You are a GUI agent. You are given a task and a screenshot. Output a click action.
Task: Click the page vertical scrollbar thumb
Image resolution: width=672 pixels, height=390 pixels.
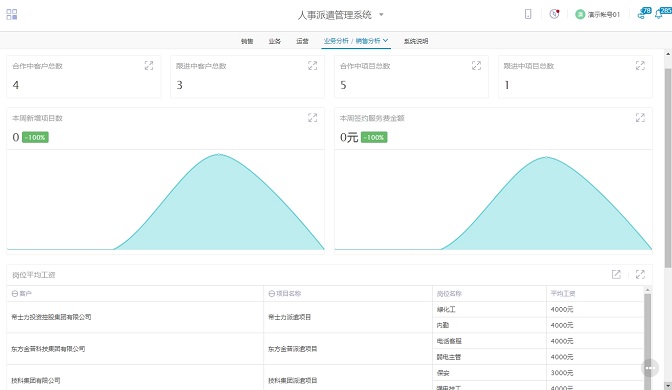coord(668,167)
